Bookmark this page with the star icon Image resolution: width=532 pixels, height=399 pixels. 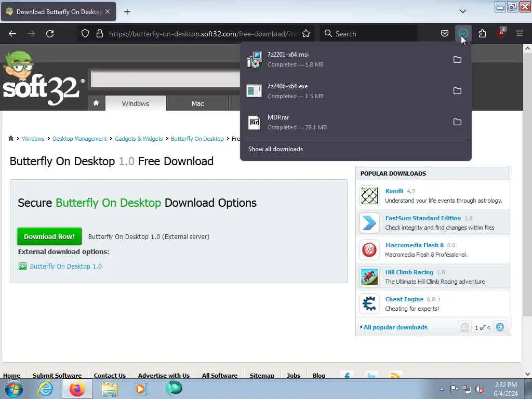point(306,34)
